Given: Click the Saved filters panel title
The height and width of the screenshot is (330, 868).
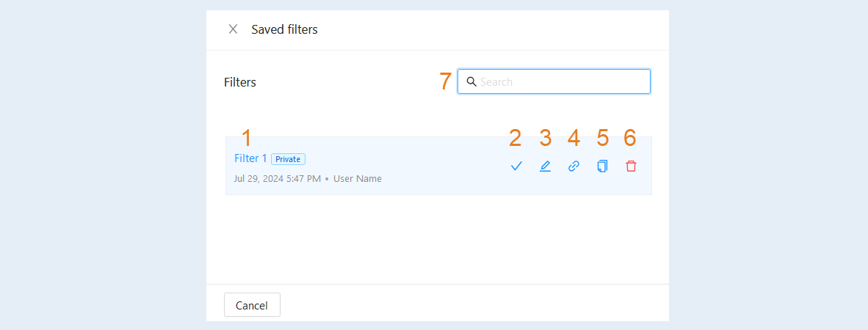Looking at the screenshot, I should 284,29.
